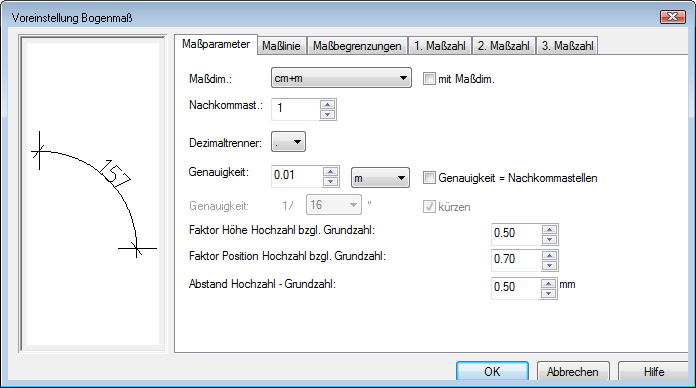Open the Genauigkeit unit dropdown showing m
The width and height of the screenshot is (696, 388).
click(380, 178)
